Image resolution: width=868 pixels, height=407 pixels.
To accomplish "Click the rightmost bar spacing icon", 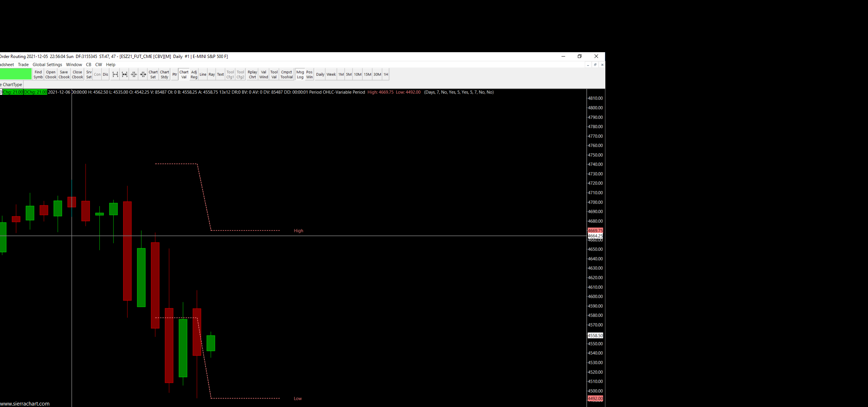I will click(x=143, y=74).
